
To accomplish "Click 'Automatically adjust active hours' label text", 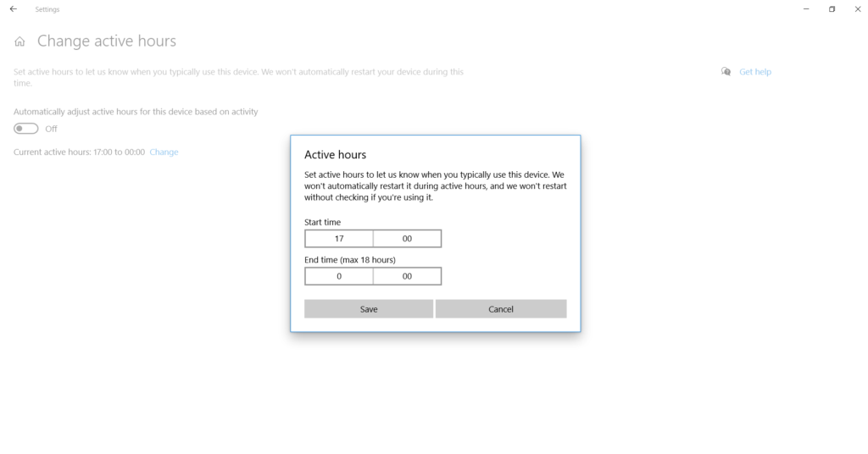I will (x=136, y=112).
